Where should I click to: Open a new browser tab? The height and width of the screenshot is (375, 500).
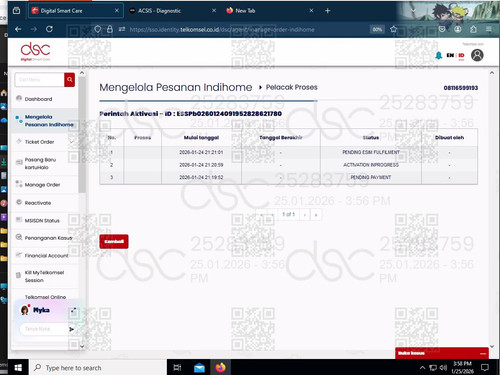327,11
